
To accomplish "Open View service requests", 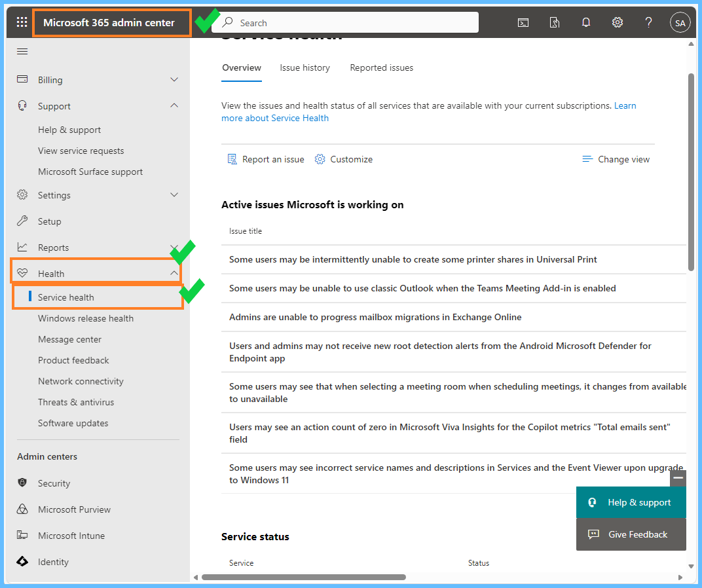I will pyautogui.click(x=81, y=151).
